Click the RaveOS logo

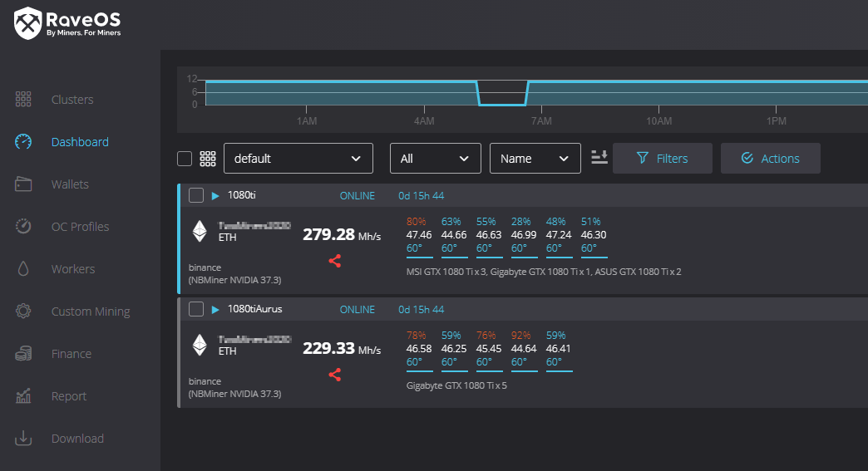[x=68, y=23]
